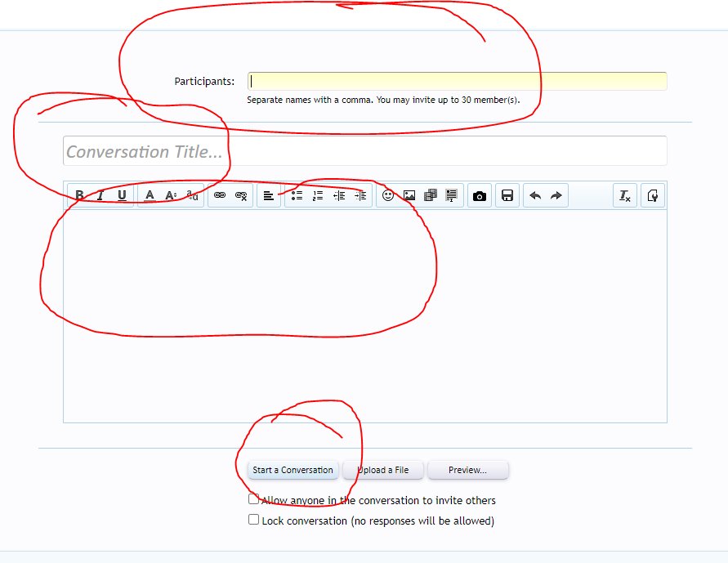Check the Lock conversation option
The height and width of the screenshot is (563, 728).
pyautogui.click(x=253, y=520)
